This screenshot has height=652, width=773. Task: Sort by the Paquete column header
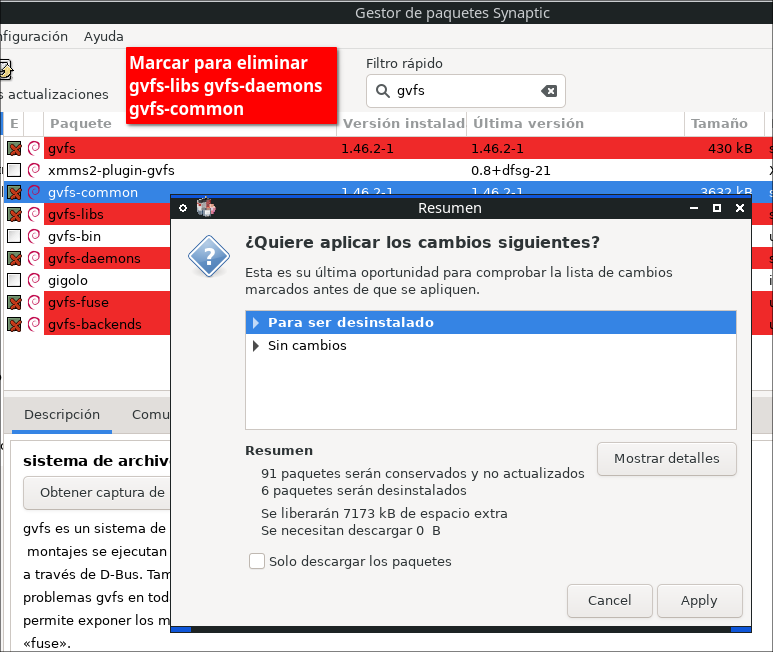190,124
